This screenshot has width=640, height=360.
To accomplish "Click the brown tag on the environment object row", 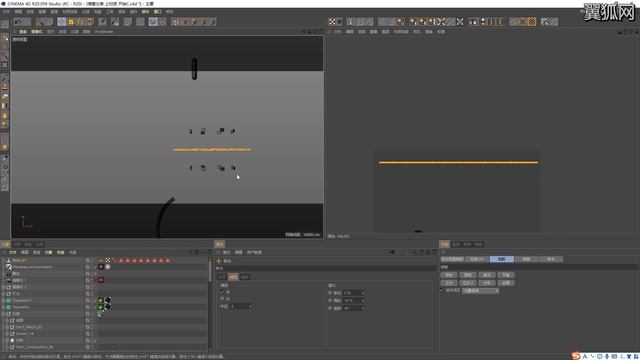I will 101,267.
